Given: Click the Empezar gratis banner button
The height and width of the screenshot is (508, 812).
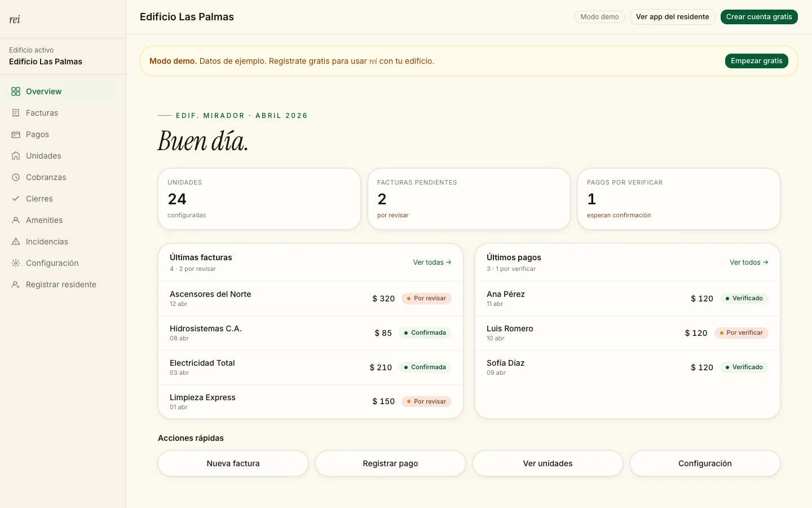Looking at the screenshot, I should (757, 61).
